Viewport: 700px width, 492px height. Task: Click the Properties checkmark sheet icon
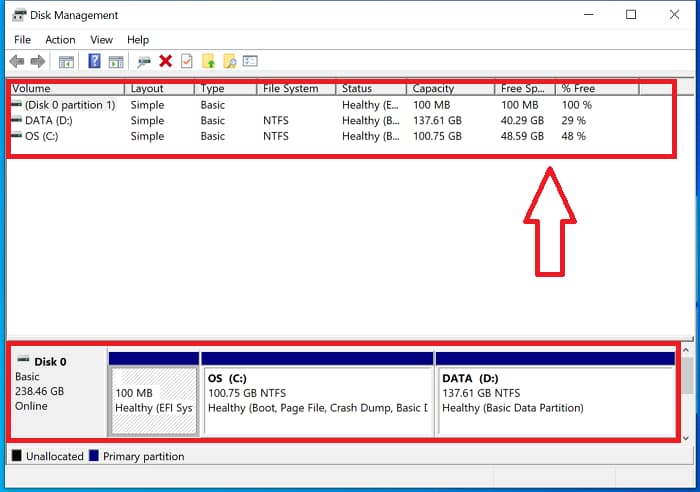pyautogui.click(x=186, y=62)
